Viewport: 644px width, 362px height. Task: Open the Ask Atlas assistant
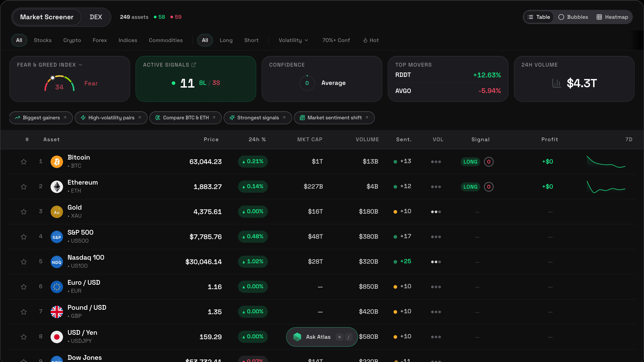tap(322, 337)
